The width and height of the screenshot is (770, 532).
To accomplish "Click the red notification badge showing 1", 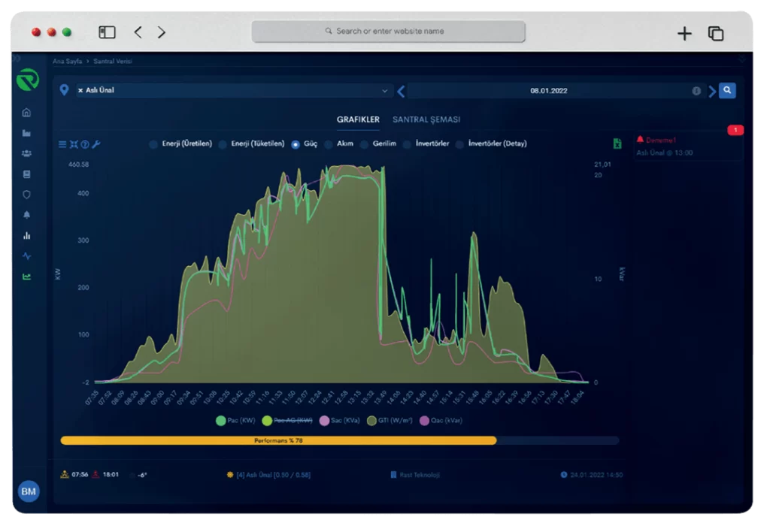I will (735, 130).
